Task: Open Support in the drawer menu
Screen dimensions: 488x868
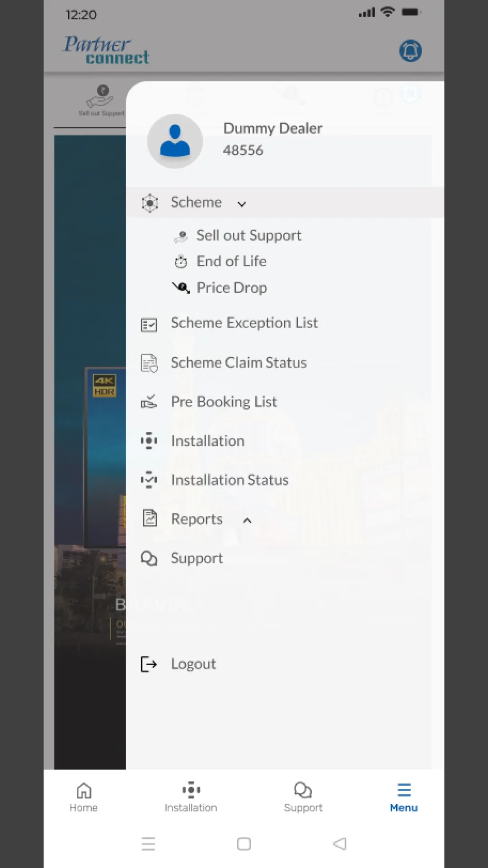Action: pyautogui.click(x=197, y=559)
